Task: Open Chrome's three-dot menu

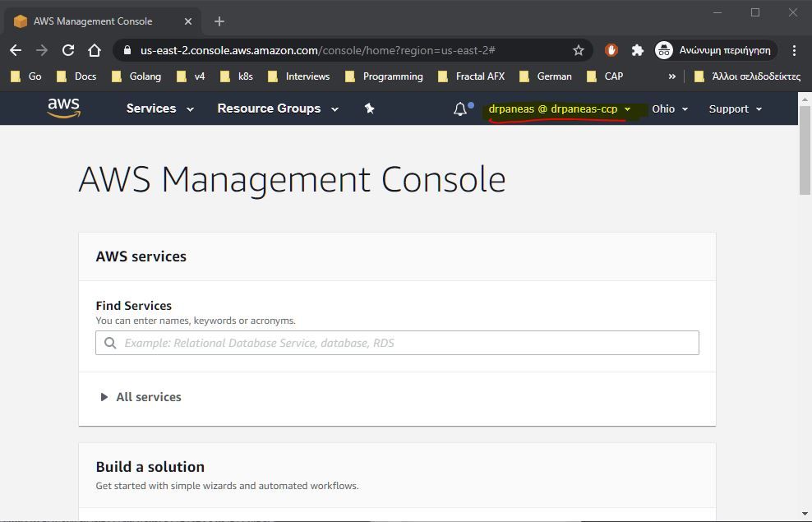Action: point(792,50)
